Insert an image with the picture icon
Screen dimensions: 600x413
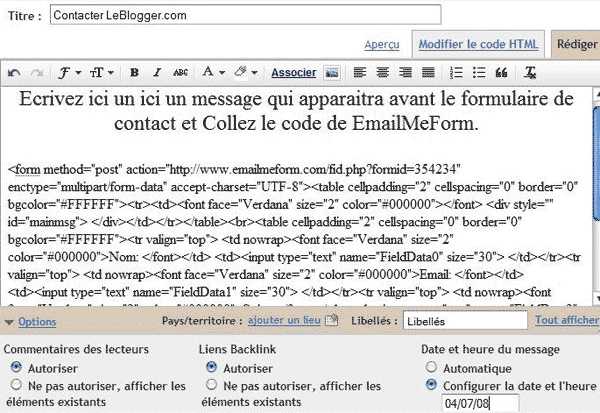tap(332, 72)
